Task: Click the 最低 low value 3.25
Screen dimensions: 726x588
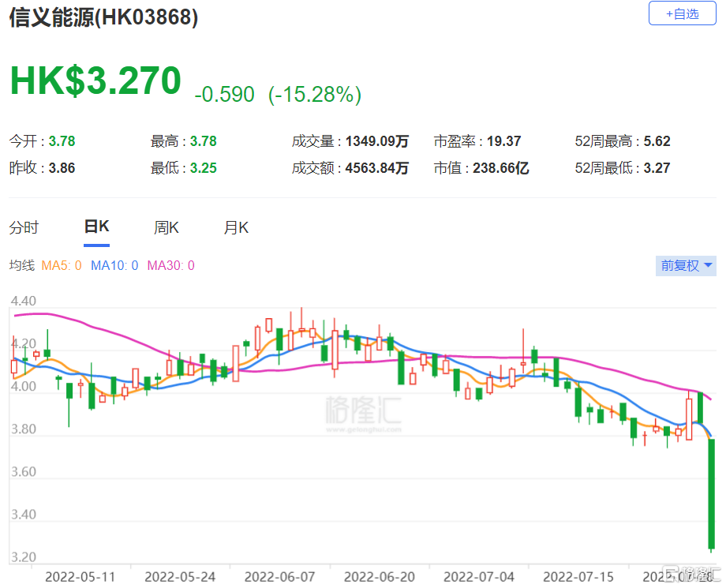Action: [204, 168]
